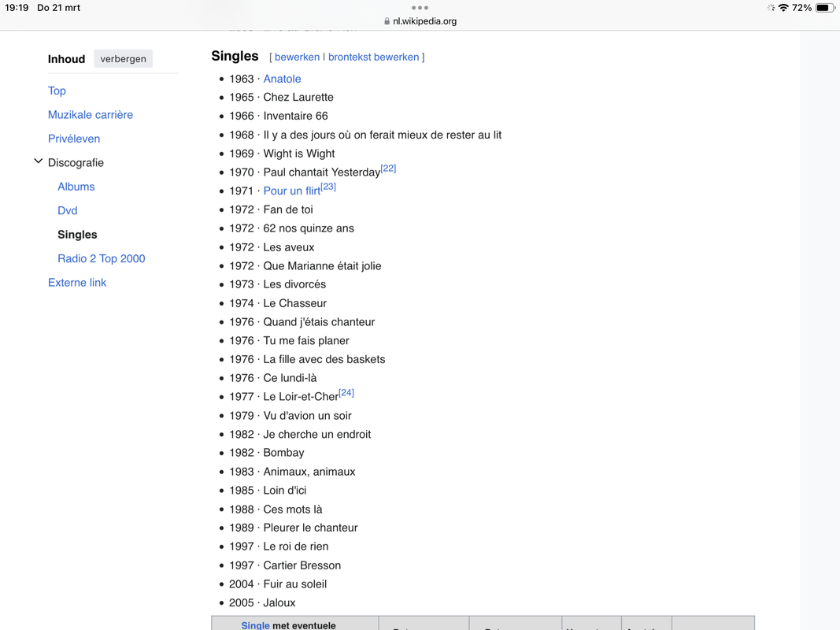Viewport: 840px width, 630px height.
Task: Click the Ce lundi-là entry
Action: coord(290,378)
